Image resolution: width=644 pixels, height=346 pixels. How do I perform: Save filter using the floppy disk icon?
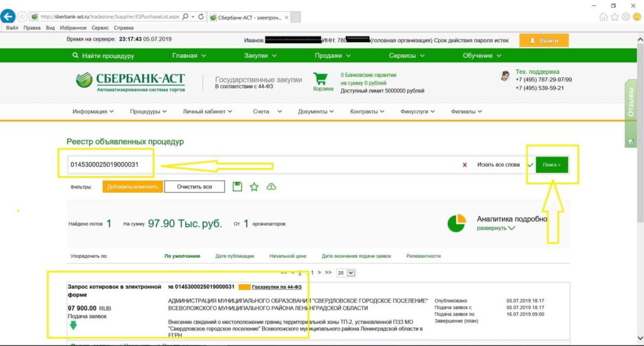pos(237,187)
